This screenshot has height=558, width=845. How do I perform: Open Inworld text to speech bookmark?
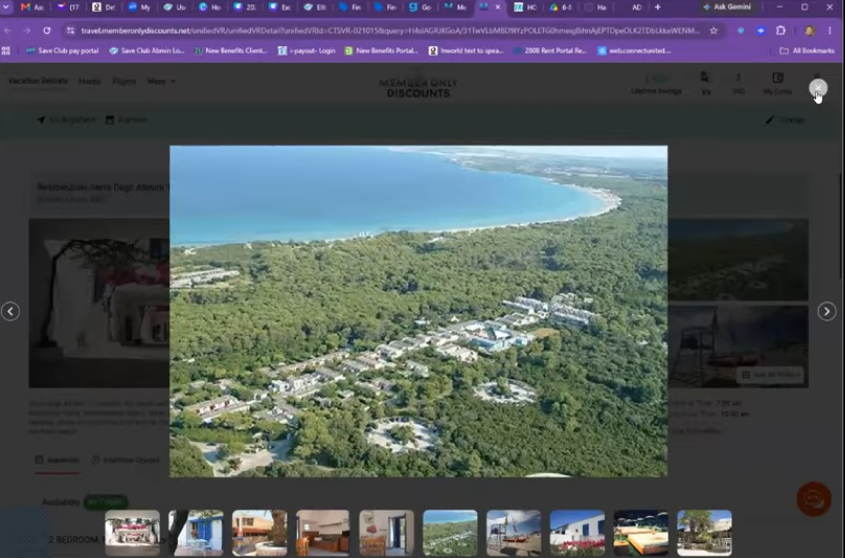(x=466, y=51)
